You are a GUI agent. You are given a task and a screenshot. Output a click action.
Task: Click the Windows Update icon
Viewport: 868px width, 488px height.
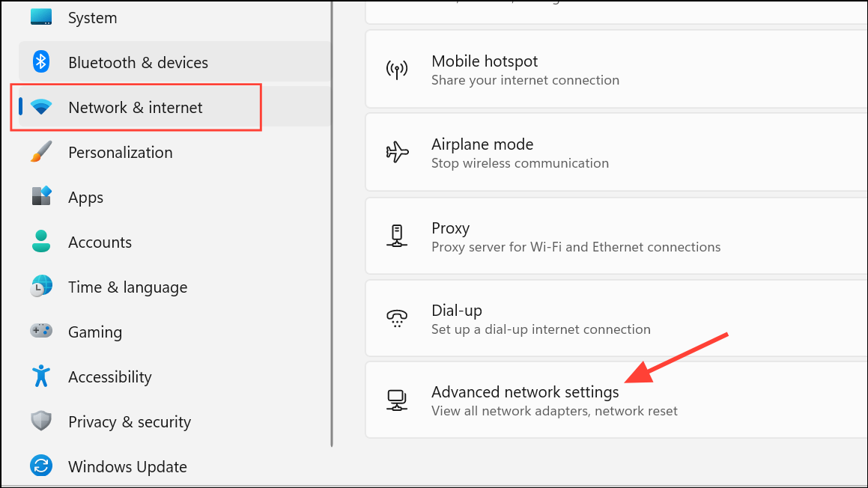pyautogui.click(x=41, y=466)
